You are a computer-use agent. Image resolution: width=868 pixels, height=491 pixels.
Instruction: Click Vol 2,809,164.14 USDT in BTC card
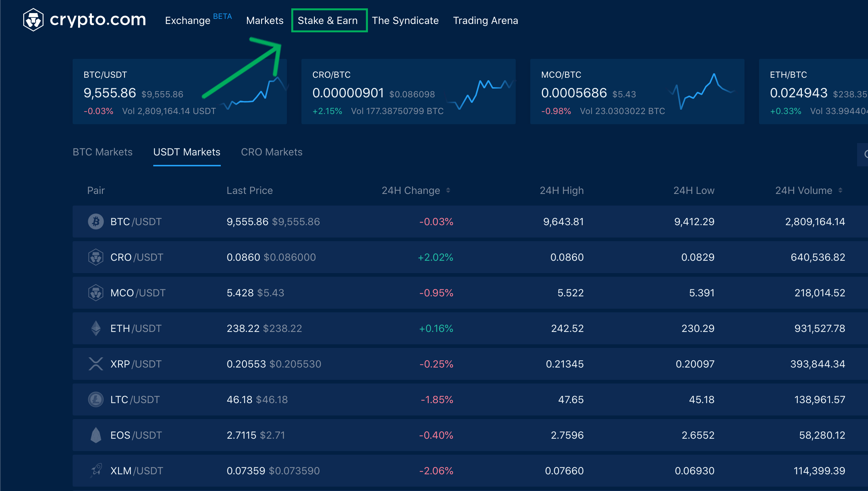click(169, 111)
